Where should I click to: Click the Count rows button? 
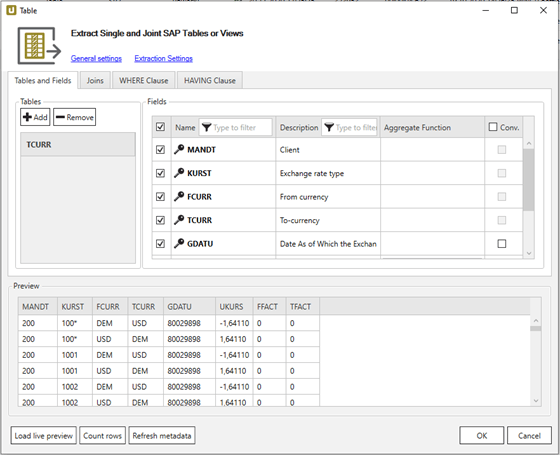coord(102,436)
